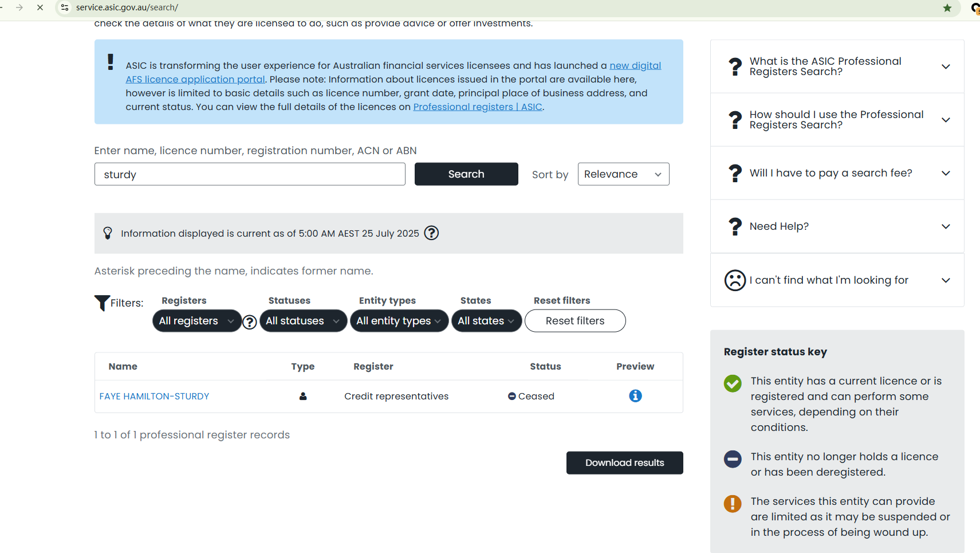Image resolution: width=980 pixels, height=553 pixels.
Task: Open the Sort by Relevance dropdown
Action: (623, 174)
